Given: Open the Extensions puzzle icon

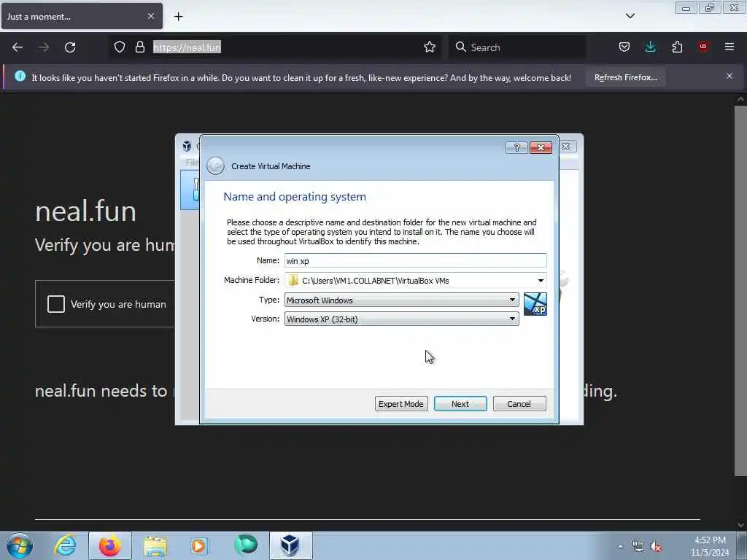Looking at the screenshot, I should pyautogui.click(x=677, y=47).
